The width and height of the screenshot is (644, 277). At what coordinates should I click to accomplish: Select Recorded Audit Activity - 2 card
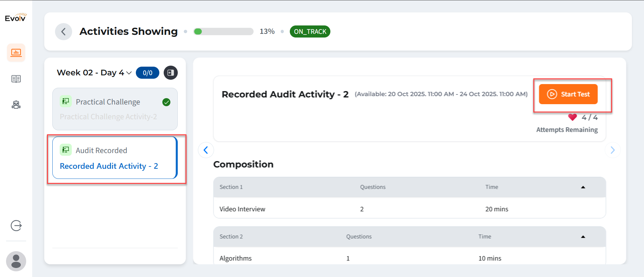[x=115, y=158]
